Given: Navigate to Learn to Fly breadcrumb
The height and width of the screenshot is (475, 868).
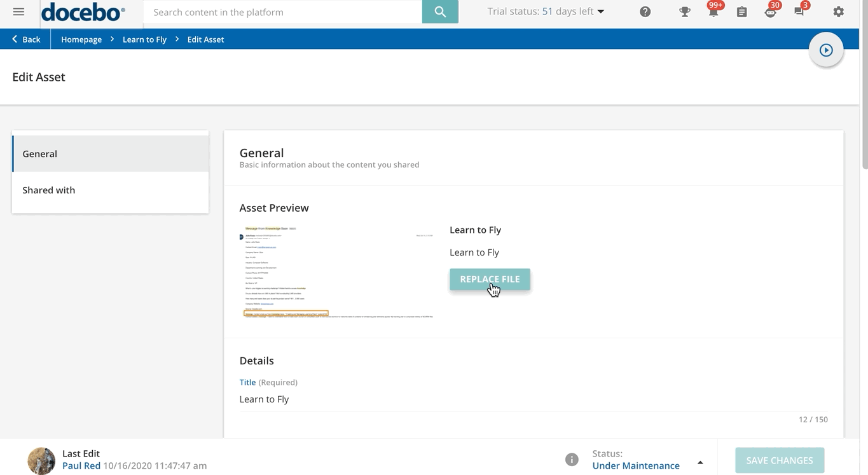Looking at the screenshot, I should point(144,39).
